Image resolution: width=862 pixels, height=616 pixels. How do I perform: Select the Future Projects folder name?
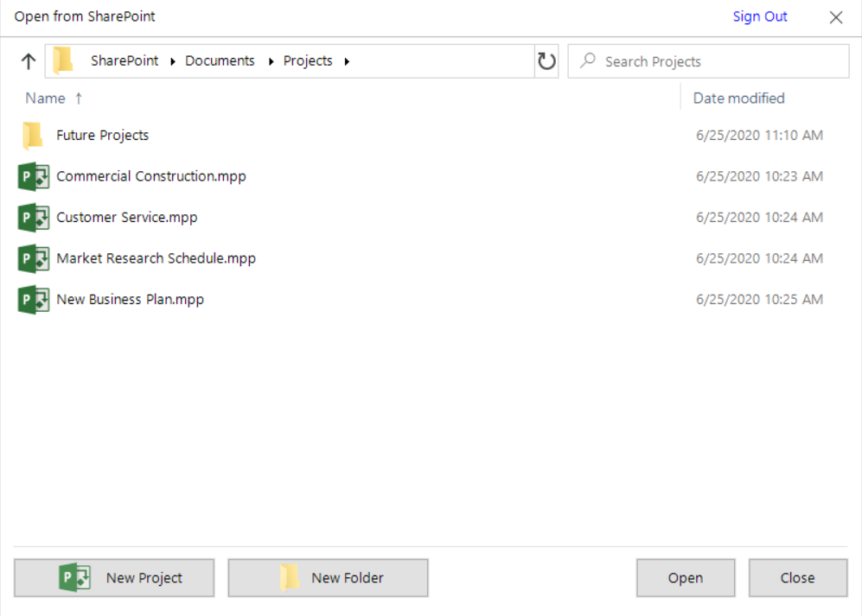102,135
